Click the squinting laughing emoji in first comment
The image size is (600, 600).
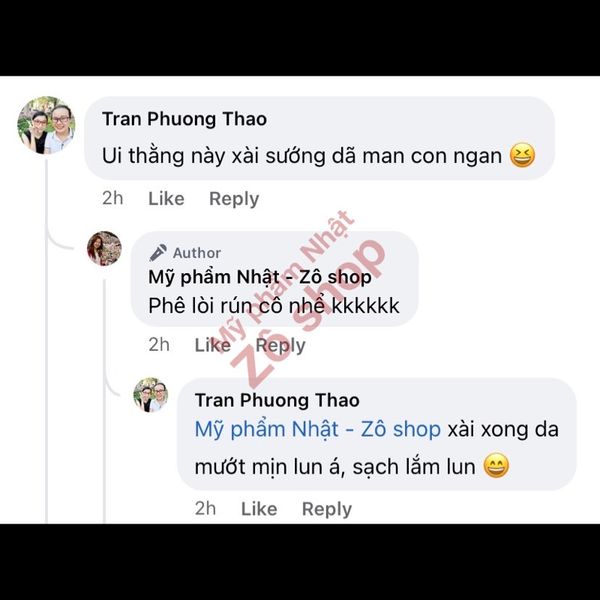pyautogui.click(x=522, y=156)
